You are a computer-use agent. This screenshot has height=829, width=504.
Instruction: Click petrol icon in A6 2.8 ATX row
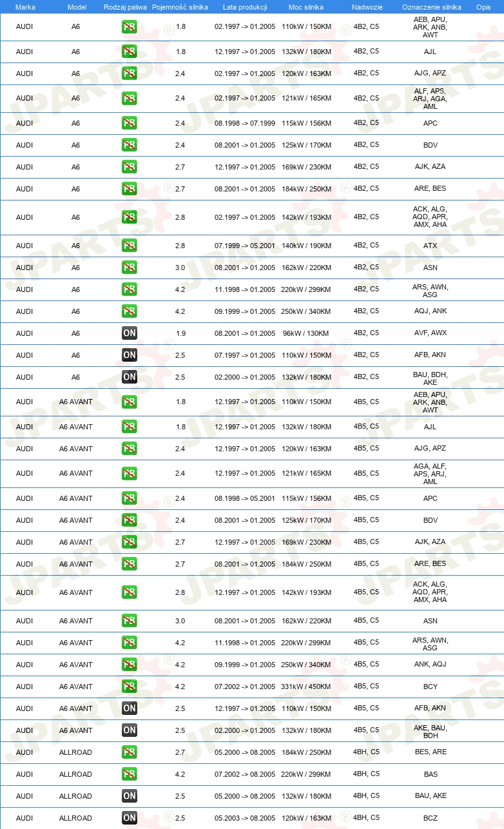130,246
